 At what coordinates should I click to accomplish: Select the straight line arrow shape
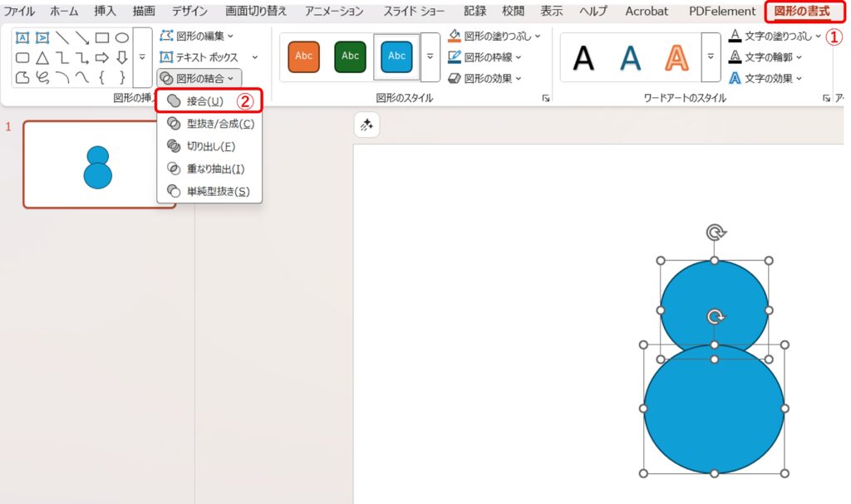coord(82,37)
